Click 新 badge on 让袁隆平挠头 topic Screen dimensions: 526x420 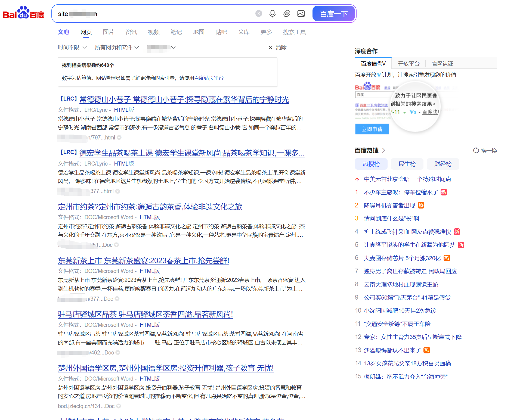click(x=461, y=245)
